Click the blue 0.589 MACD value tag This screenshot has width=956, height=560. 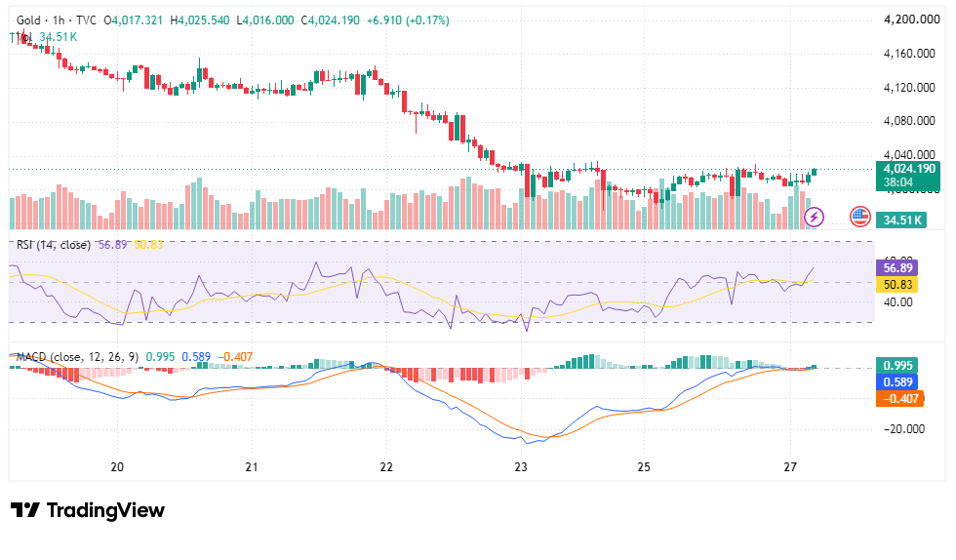pos(896,381)
